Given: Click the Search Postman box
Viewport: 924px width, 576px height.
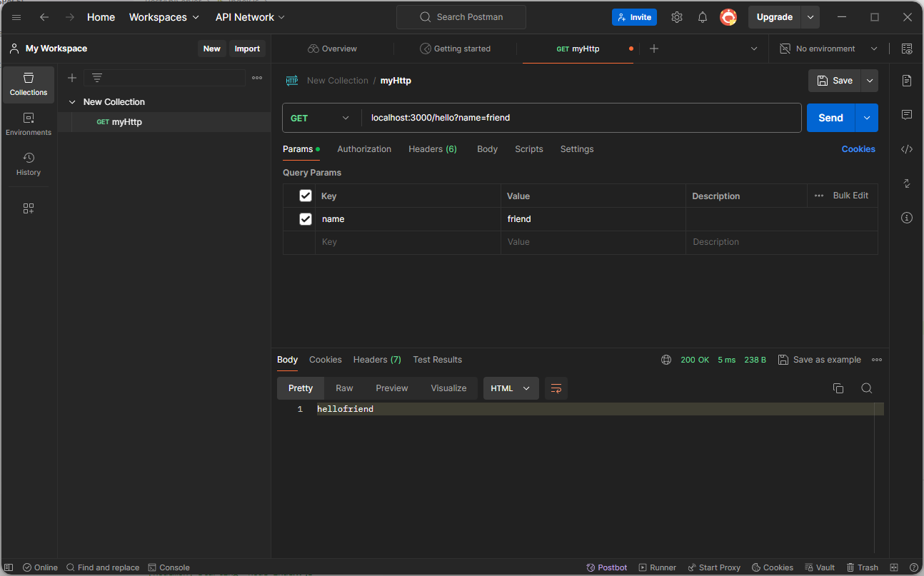Looking at the screenshot, I should (x=461, y=17).
